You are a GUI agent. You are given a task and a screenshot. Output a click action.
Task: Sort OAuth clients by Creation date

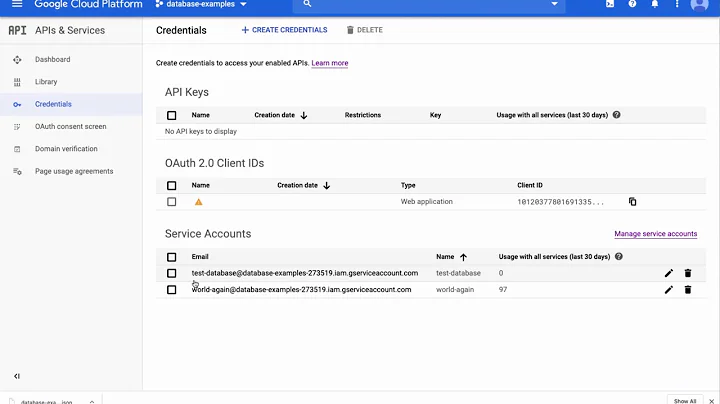tap(304, 185)
